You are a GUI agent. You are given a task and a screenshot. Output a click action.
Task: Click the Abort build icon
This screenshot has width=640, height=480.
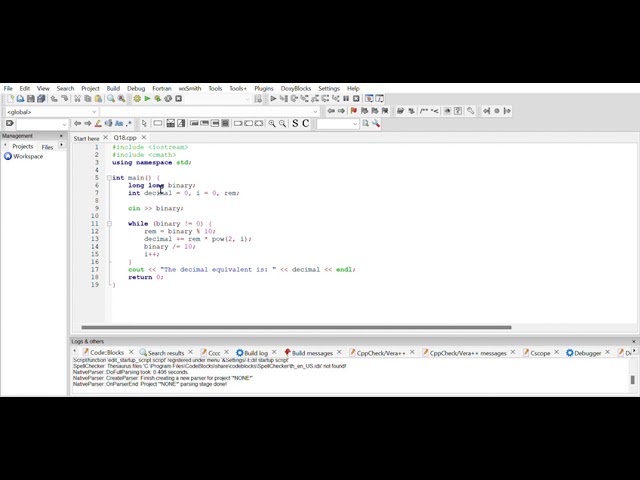[x=178, y=99]
